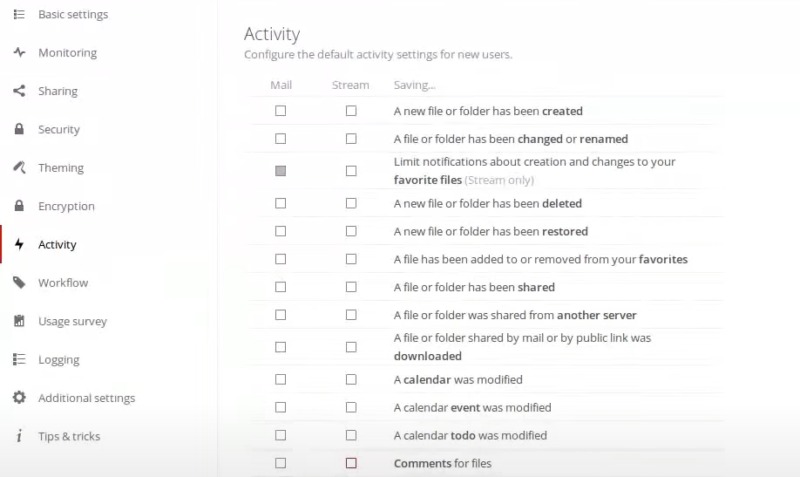Screen dimensions: 800x477
Task: Open the Logging settings section
Action: (x=58, y=360)
